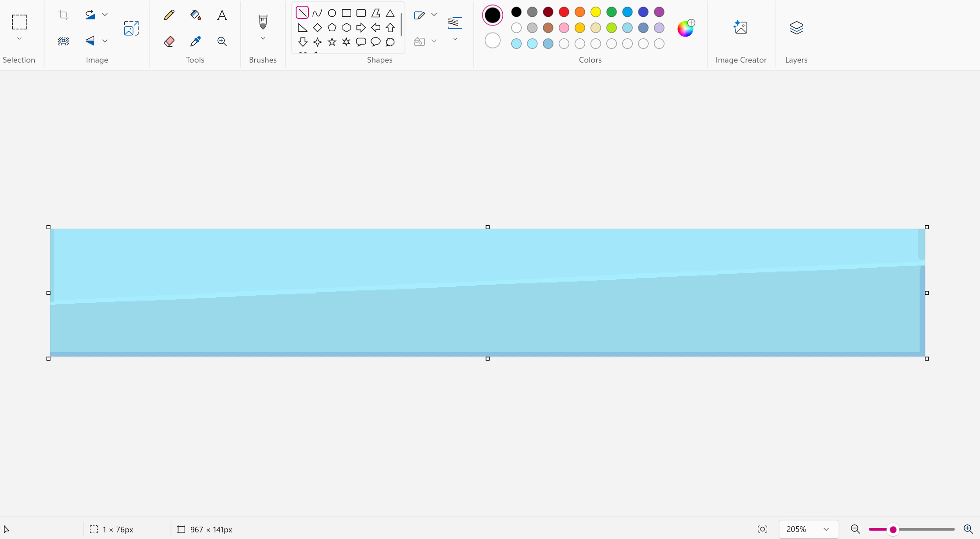Open the 205% zoom level dropdown

click(826, 529)
